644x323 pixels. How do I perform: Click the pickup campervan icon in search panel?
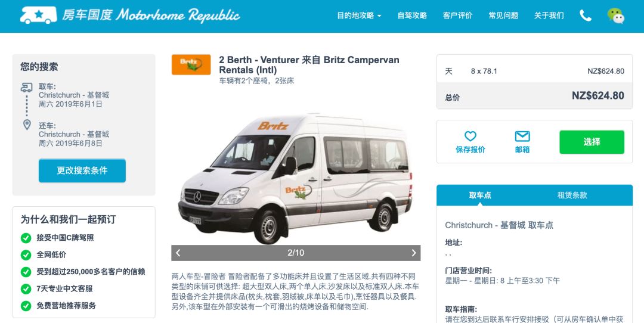point(27,87)
